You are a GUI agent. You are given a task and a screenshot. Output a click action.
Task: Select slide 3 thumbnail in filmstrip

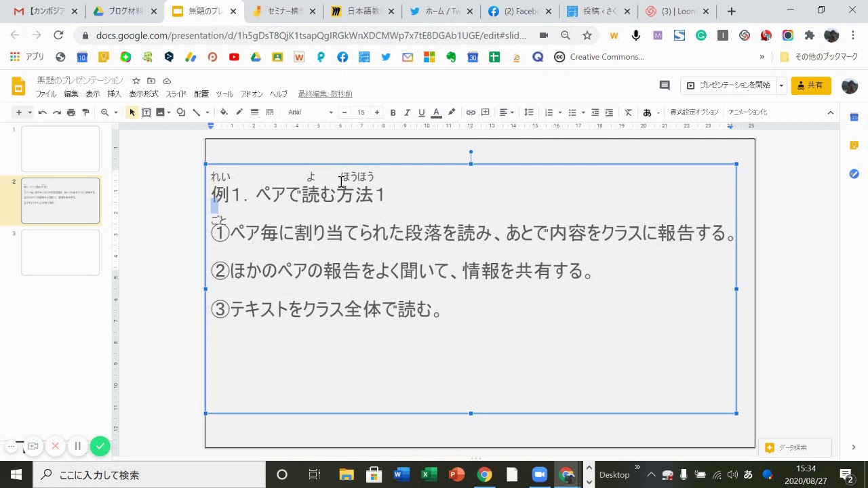point(60,253)
